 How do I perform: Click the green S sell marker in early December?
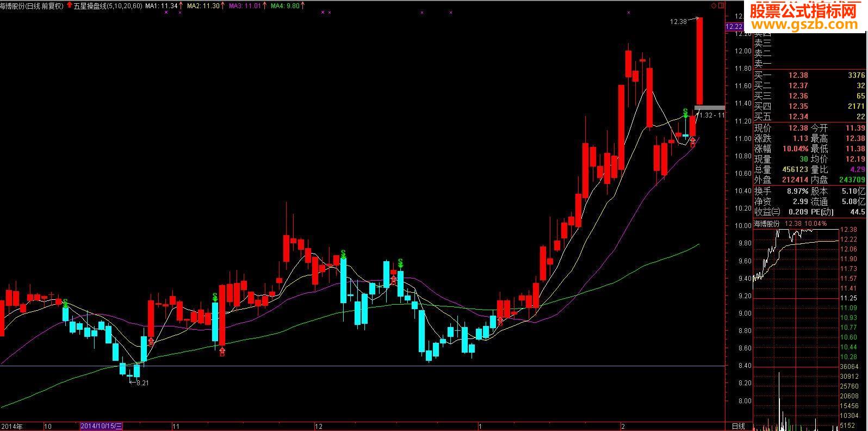click(x=343, y=255)
